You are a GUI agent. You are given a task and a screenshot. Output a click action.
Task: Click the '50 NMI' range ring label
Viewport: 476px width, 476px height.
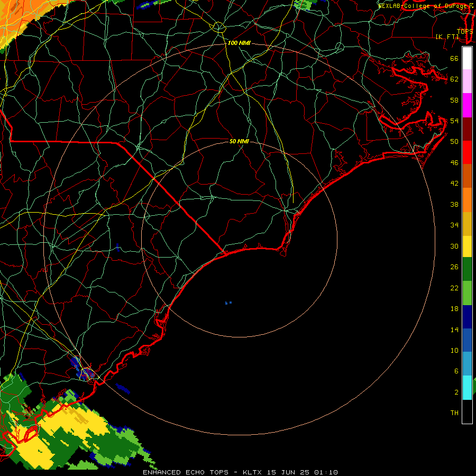pyautogui.click(x=239, y=141)
